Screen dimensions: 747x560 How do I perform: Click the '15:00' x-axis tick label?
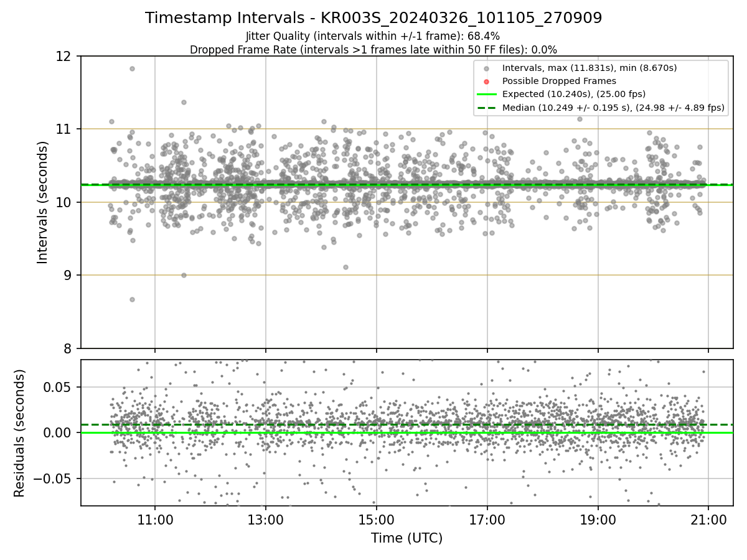[x=376, y=520]
